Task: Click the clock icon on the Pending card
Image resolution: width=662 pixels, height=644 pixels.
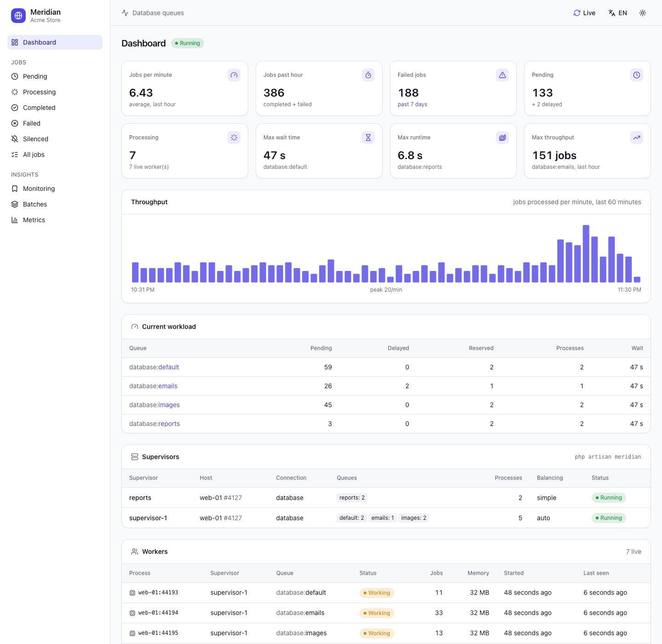Action: [637, 75]
